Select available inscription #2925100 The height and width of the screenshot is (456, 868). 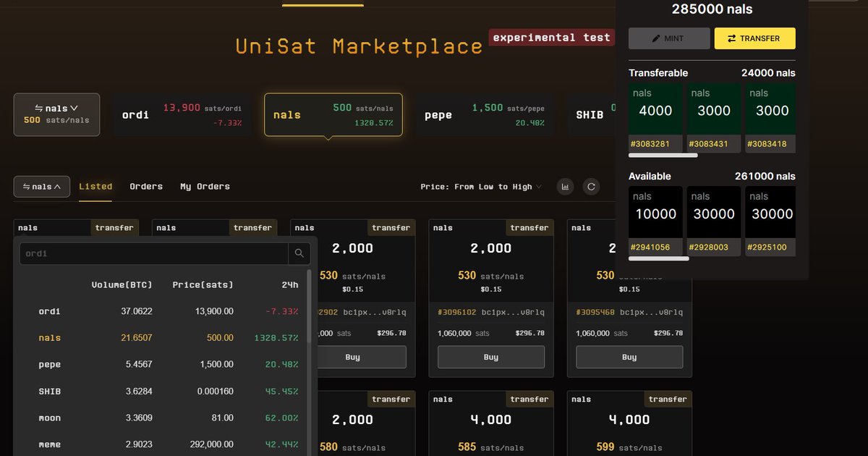point(771,221)
